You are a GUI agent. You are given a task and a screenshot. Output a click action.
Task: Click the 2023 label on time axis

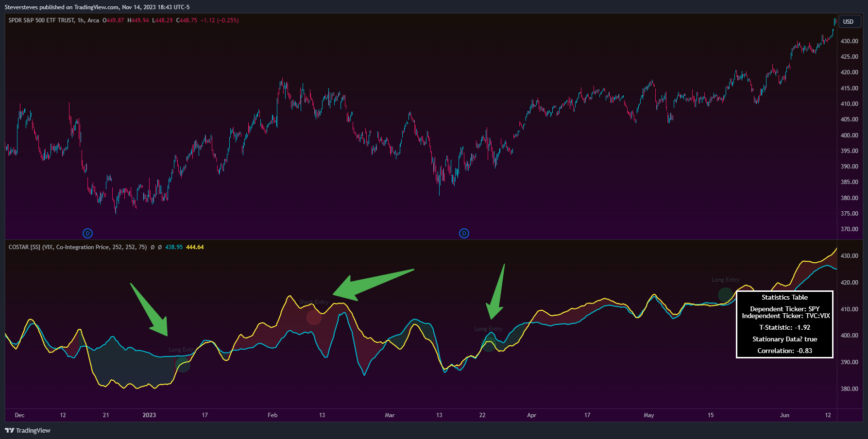tap(149, 415)
